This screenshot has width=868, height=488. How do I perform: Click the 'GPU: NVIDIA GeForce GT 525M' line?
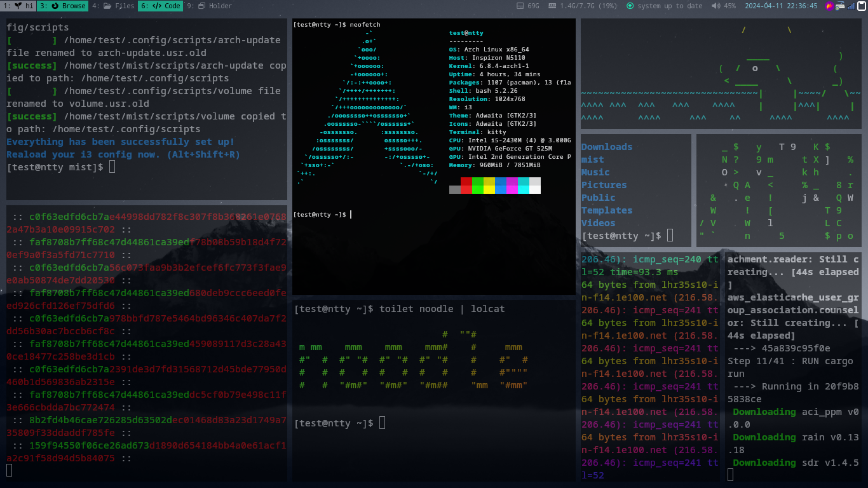click(x=500, y=149)
